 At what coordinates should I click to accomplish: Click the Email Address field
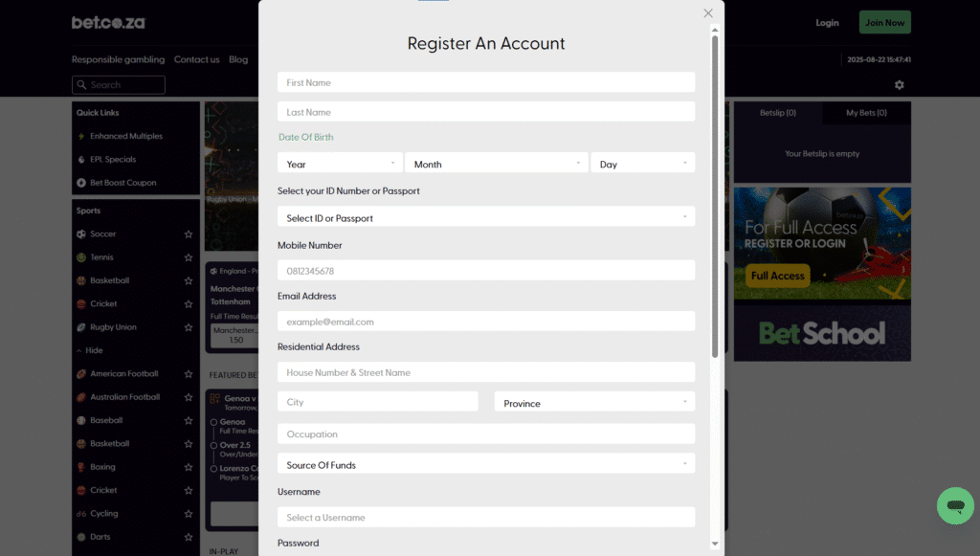486,322
